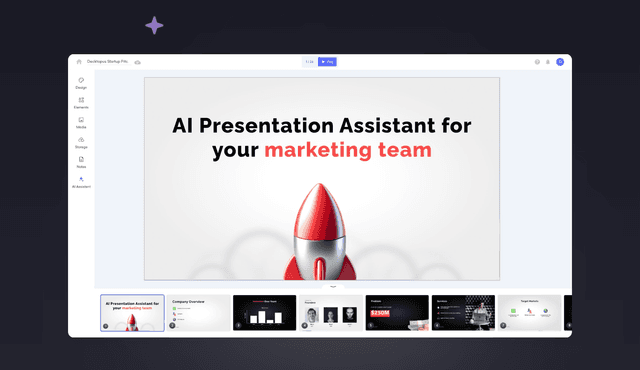Open the Media panel
This screenshot has height=370, width=640.
pyautogui.click(x=81, y=122)
